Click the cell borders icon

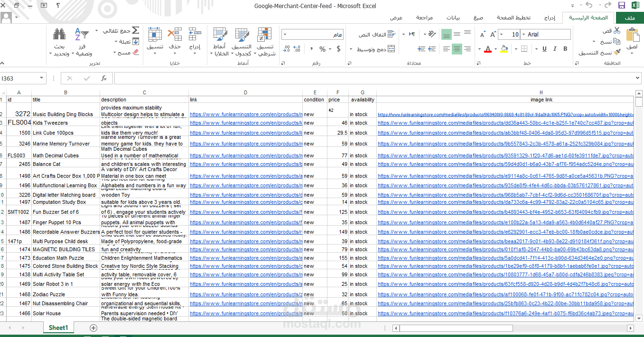(523, 49)
